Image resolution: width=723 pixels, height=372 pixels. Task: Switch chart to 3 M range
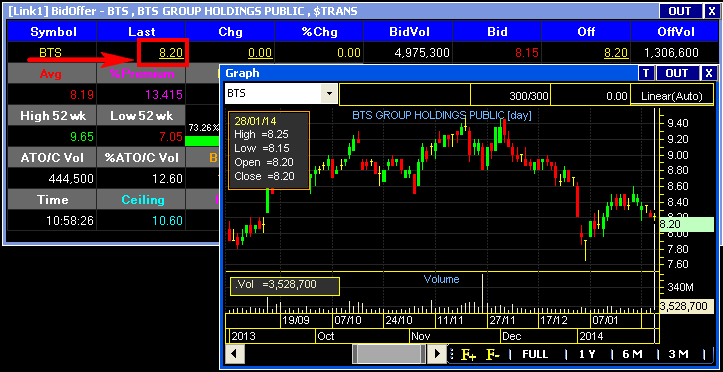click(x=678, y=354)
